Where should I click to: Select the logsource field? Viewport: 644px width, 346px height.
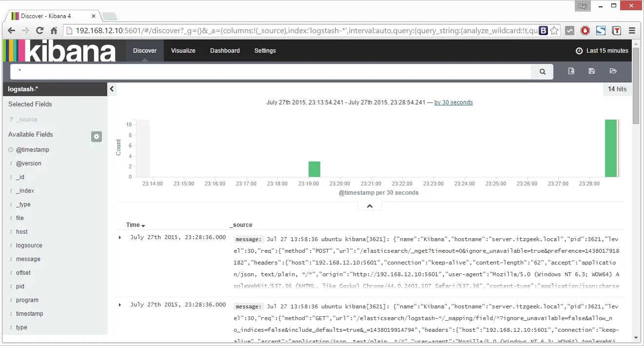(x=29, y=245)
